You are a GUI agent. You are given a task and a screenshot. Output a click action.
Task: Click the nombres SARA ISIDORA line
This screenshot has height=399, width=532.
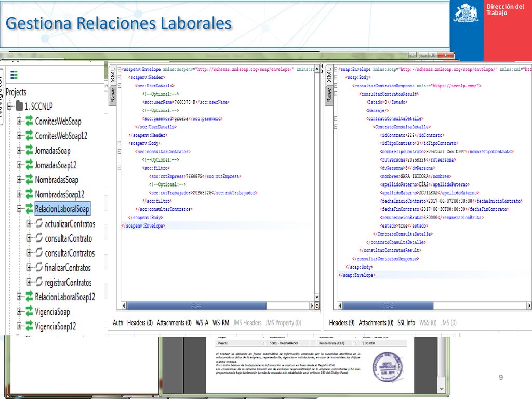(x=416, y=176)
